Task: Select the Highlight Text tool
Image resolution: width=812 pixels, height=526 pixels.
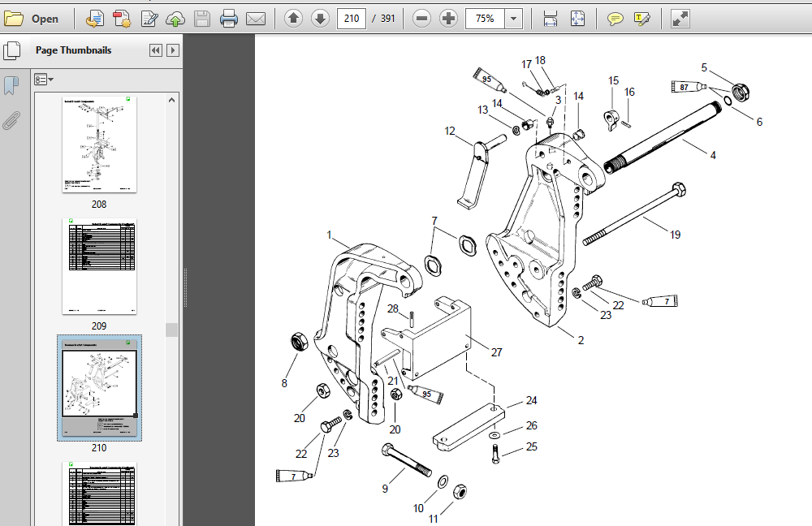Action: pyautogui.click(x=641, y=19)
